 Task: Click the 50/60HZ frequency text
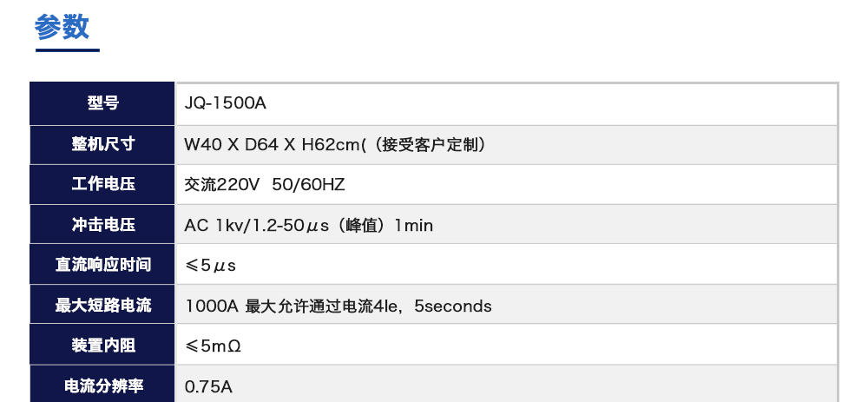point(308,184)
